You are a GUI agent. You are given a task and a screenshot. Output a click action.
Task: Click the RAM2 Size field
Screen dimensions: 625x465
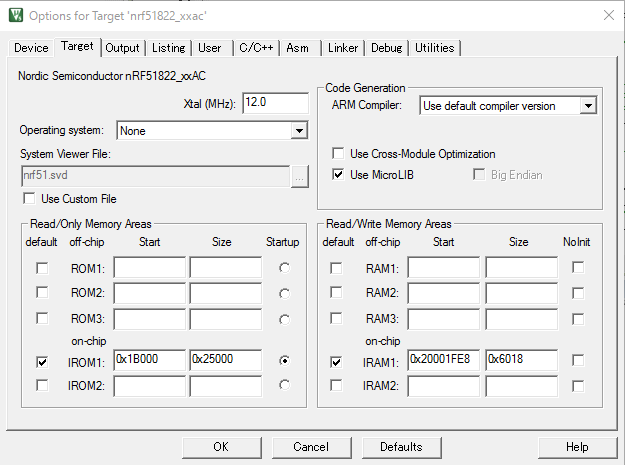[x=522, y=293]
